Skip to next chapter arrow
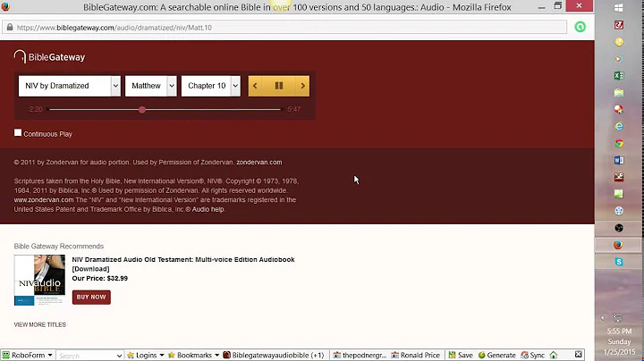Screen dimensions: 644x361 click(302, 86)
